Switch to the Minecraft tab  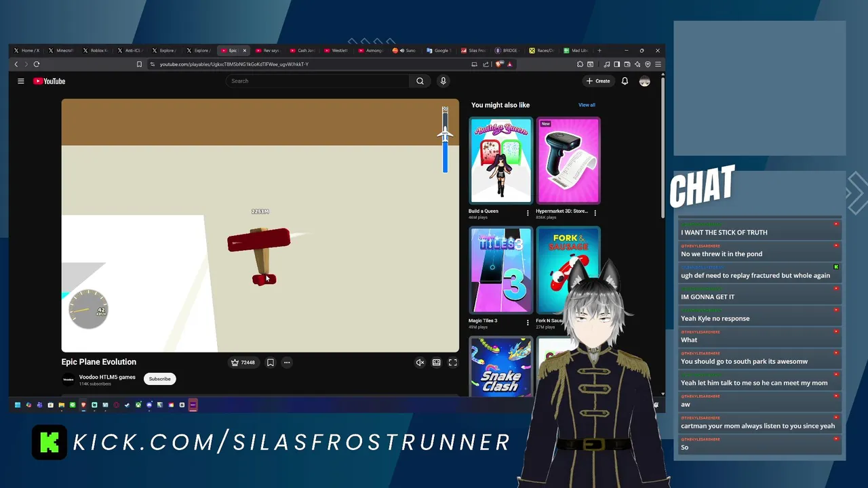click(x=62, y=50)
